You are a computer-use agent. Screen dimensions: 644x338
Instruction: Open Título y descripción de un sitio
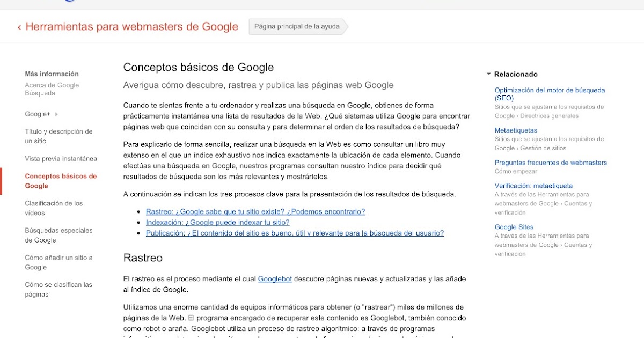[58, 136]
